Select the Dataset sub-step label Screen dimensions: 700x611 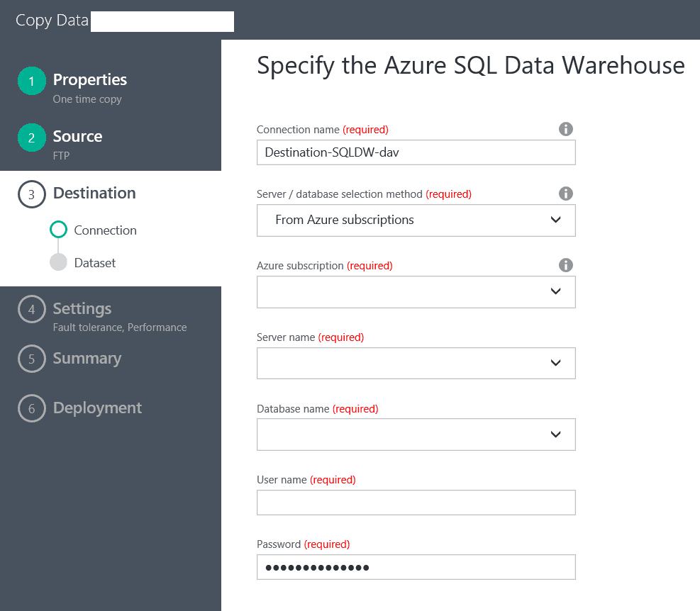click(94, 263)
